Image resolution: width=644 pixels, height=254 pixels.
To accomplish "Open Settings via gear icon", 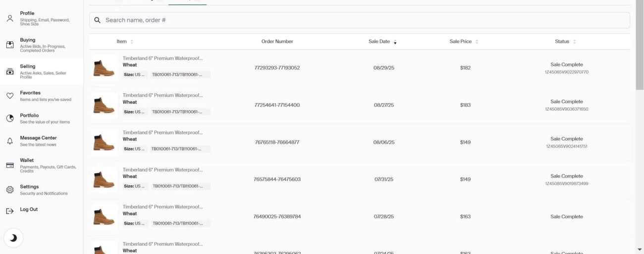I will coord(10,190).
